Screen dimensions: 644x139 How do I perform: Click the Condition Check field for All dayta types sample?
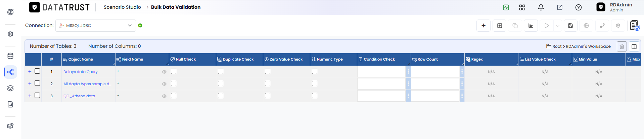[x=381, y=84]
